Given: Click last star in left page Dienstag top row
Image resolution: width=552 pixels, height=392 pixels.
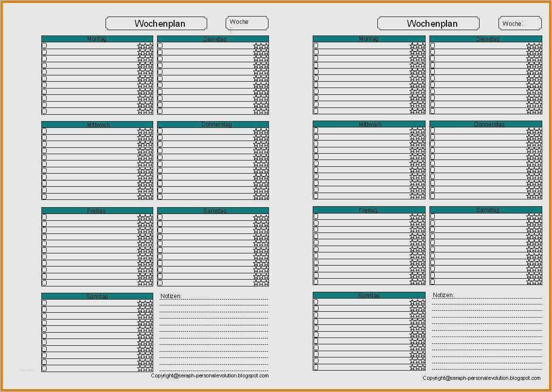Looking at the screenshot, I should [265, 46].
